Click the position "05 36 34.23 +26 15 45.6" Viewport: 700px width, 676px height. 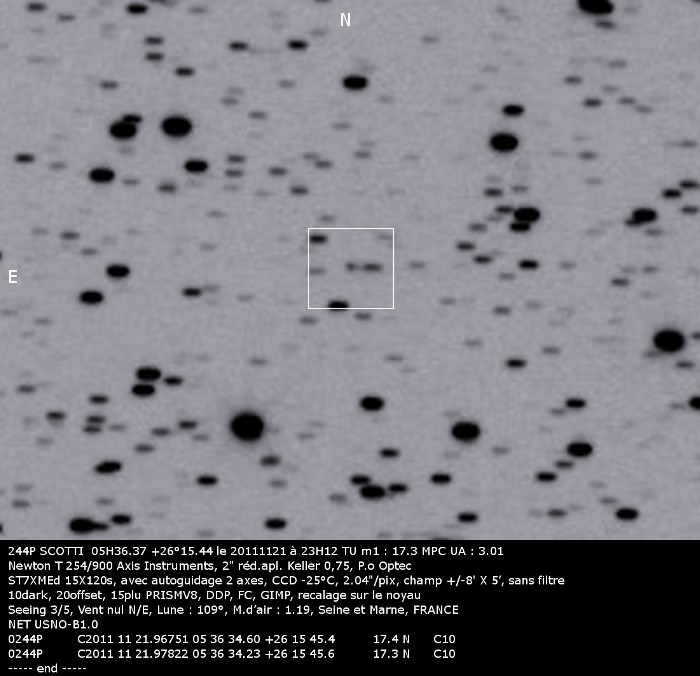(x=263, y=654)
